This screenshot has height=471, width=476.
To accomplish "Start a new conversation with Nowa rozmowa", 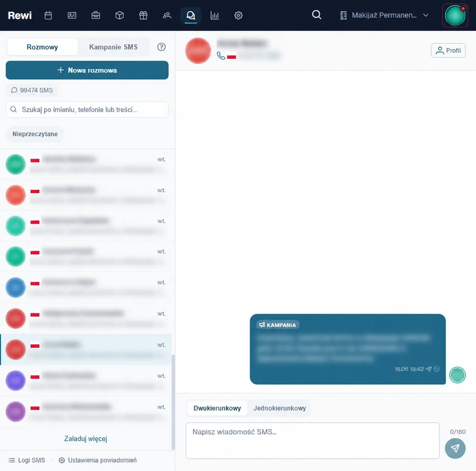I will pyautogui.click(x=87, y=70).
